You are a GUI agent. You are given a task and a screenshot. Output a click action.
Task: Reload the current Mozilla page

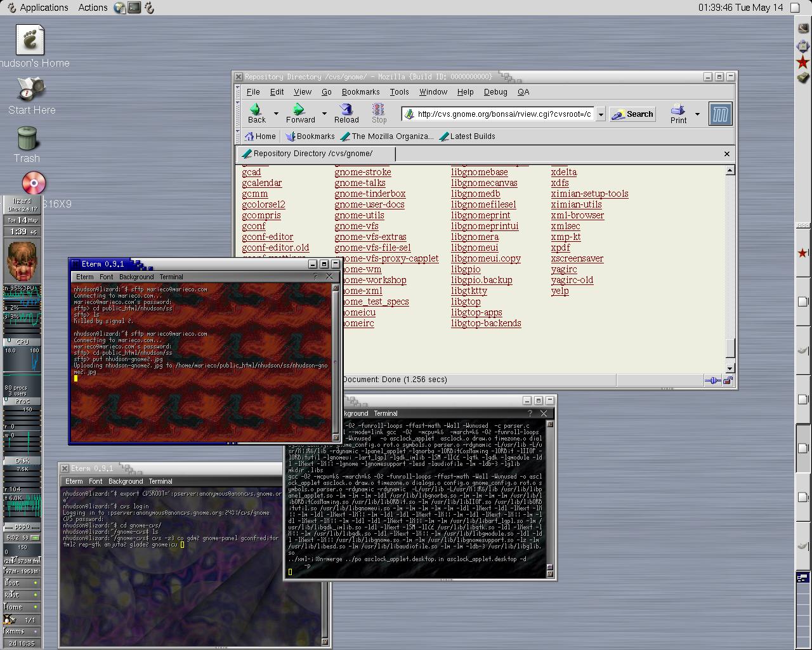346,114
